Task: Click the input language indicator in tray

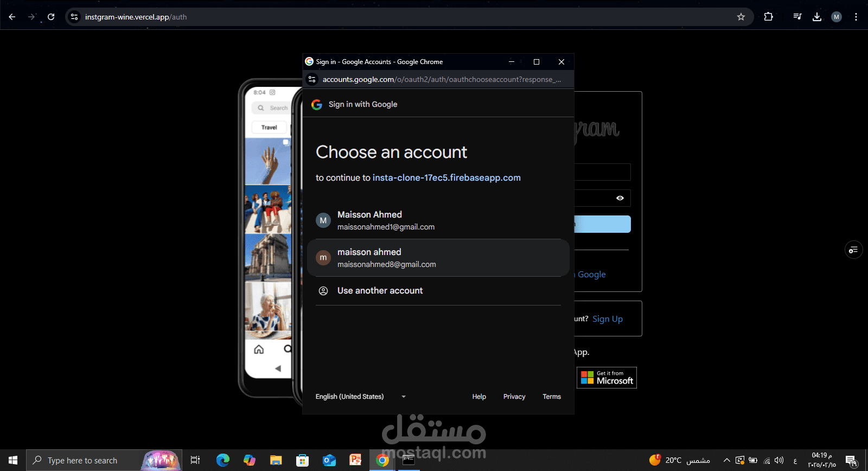Action: tap(795, 461)
